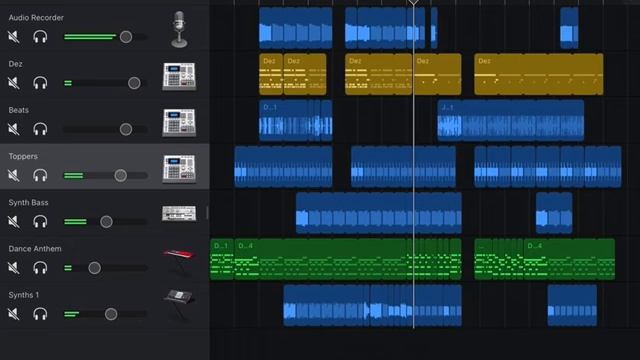Select the last long yellow Dez region
This screenshot has width=640, height=360.
point(539,74)
